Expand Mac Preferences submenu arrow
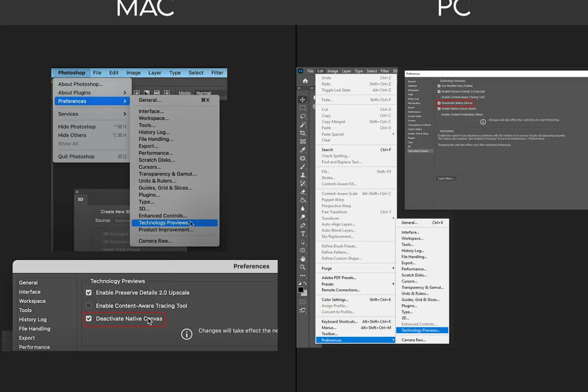This screenshot has height=392, width=588. click(125, 101)
